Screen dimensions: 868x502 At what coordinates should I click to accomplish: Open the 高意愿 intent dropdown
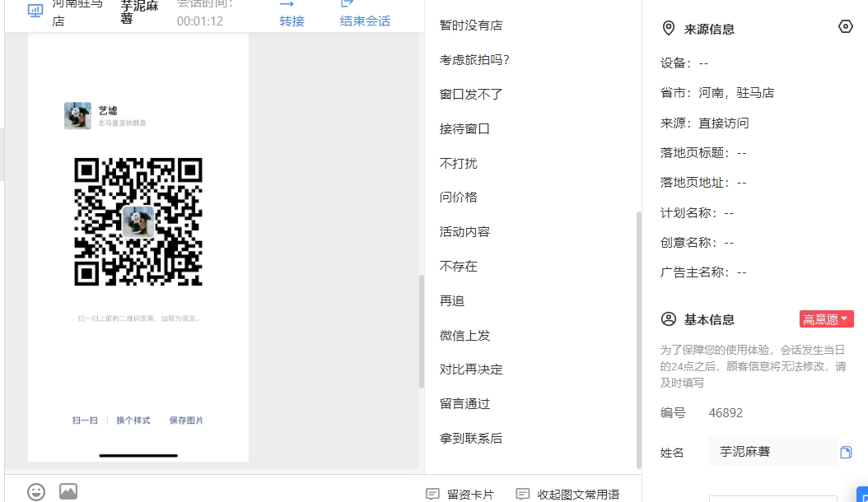point(826,318)
